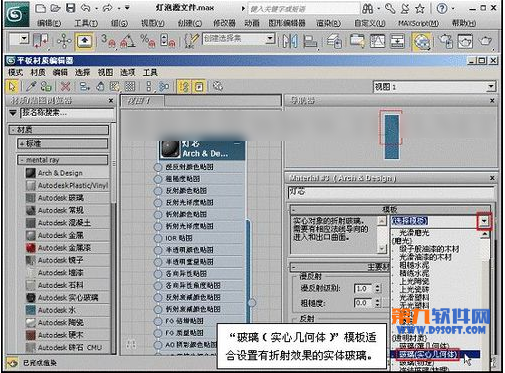The height and width of the screenshot is (373, 505).
Task: Open the named selection sets dropdown
Action: click(270, 39)
